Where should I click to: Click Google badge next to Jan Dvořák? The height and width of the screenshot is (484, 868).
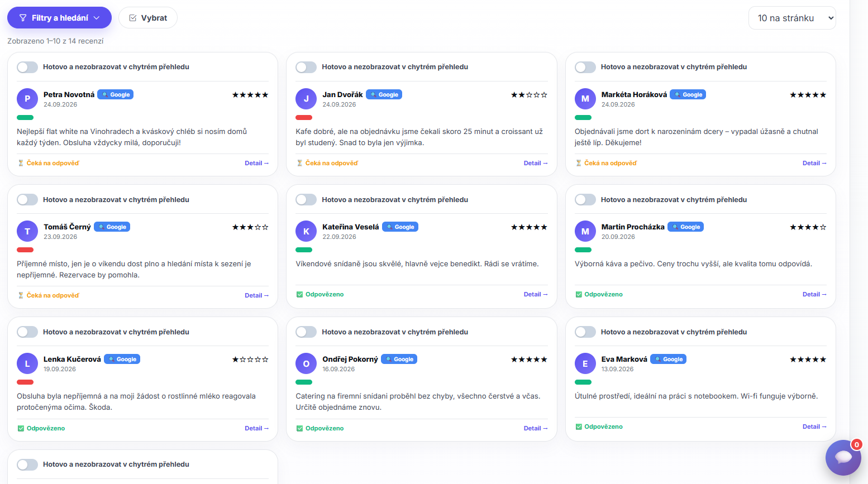[x=384, y=95]
